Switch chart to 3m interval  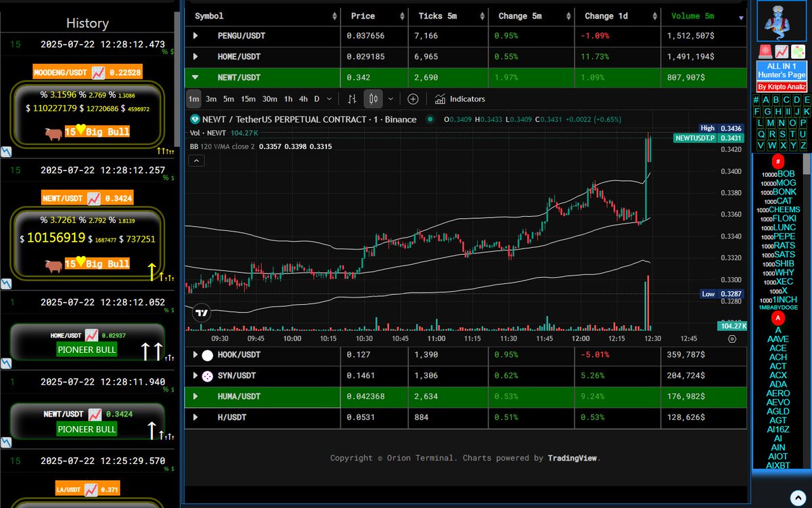click(x=211, y=99)
